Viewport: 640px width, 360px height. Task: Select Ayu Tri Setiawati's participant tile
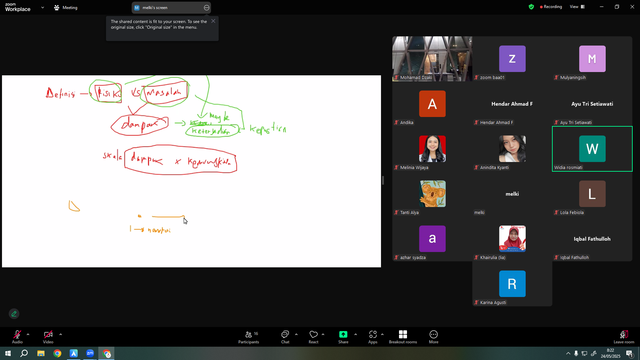[x=592, y=104]
